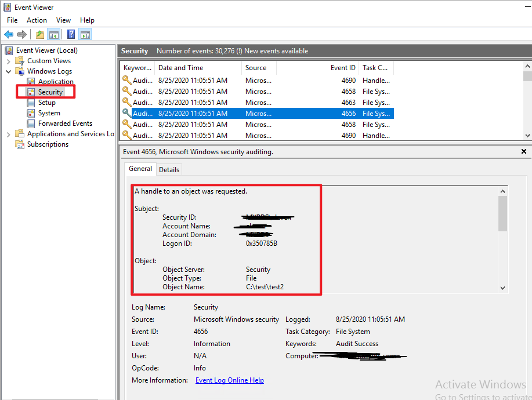Select Subscriptions label in tree
The height and width of the screenshot is (400, 532).
48,144
